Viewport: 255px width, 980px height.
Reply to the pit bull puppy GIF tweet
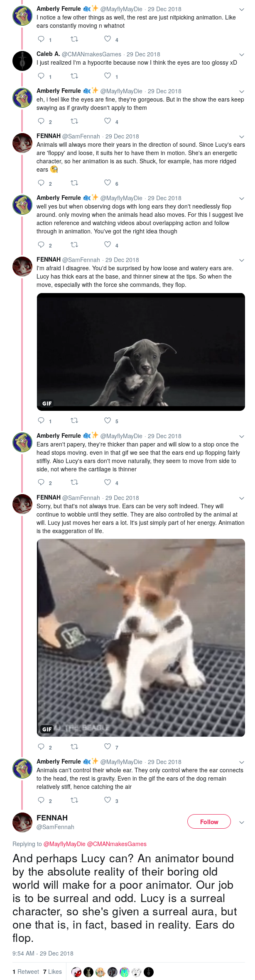tap(41, 420)
